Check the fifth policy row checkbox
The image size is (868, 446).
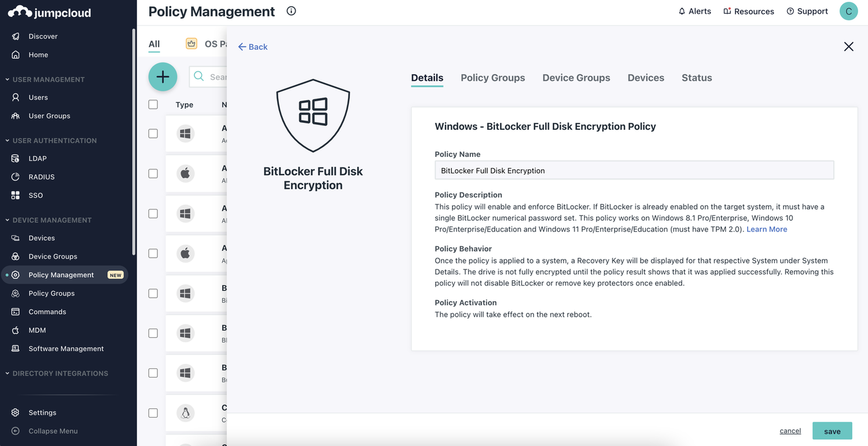click(153, 293)
